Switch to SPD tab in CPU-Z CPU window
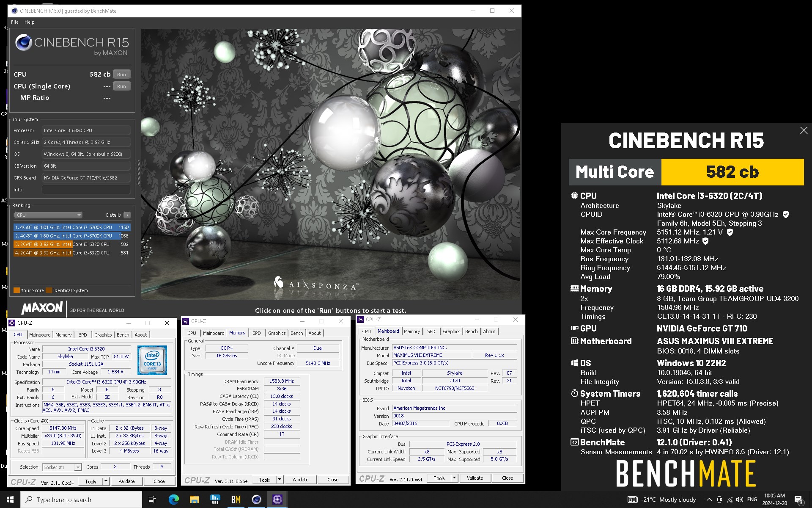This screenshot has width=812, height=508. (x=83, y=335)
